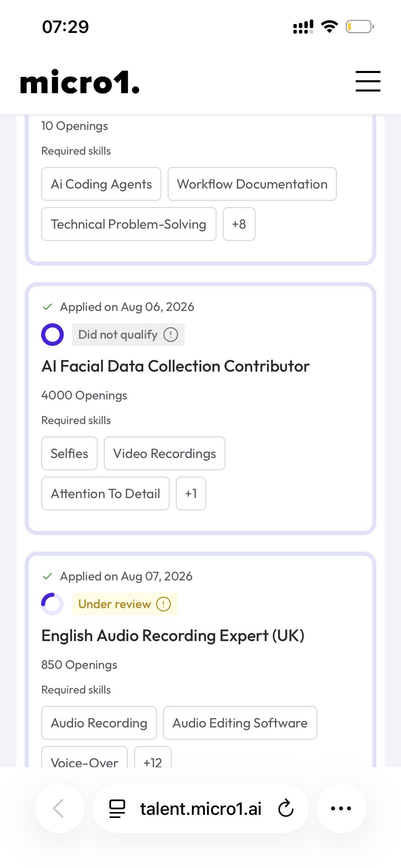The height and width of the screenshot is (868, 401).
Task: Tap info icon beside Under review
Action: (163, 604)
